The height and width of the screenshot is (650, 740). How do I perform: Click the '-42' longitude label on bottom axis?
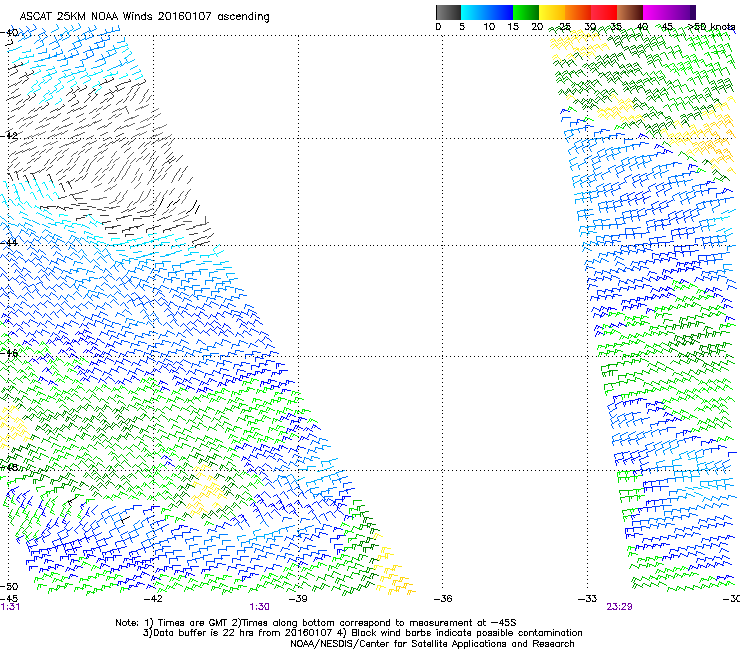(x=153, y=599)
